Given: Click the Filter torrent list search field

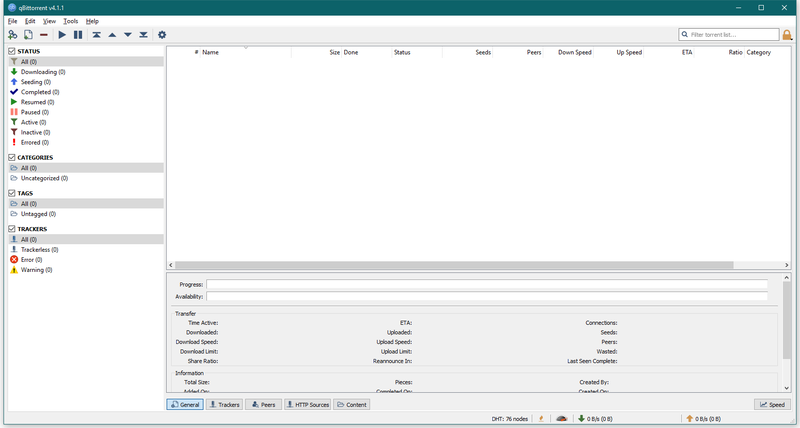Looking at the screenshot, I should pyautogui.click(x=729, y=35).
